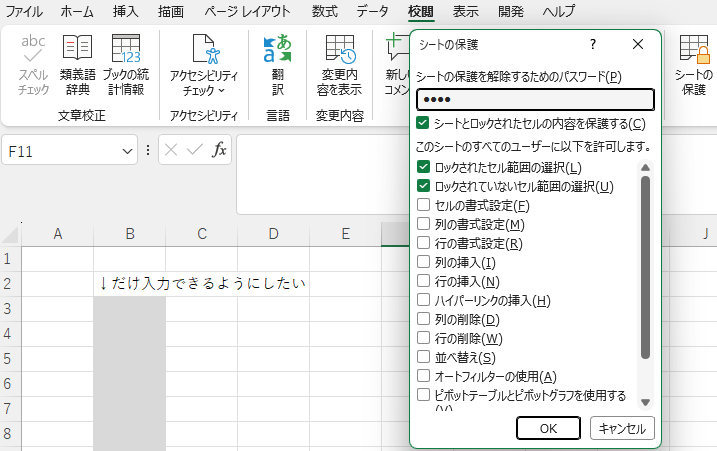Select column C header
Viewport: 717px width, 451px height.
[x=202, y=234]
